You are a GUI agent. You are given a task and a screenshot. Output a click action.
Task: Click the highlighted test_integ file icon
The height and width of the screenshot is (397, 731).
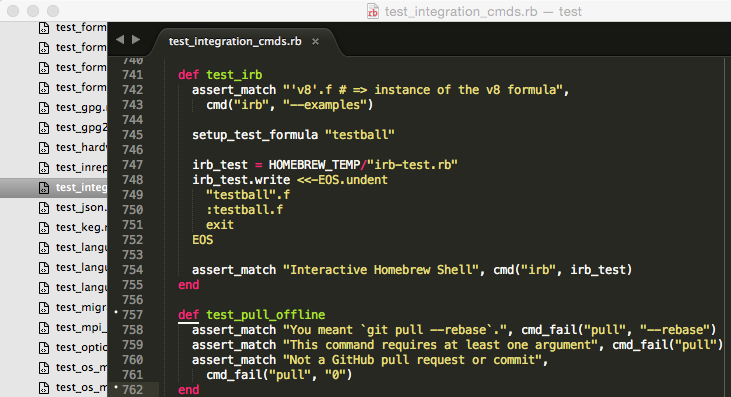point(44,188)
